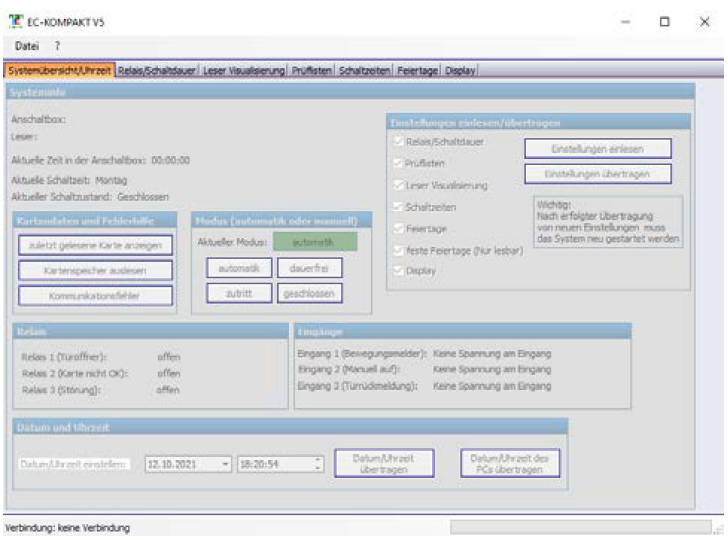Set mode to geschlossen
The image size is (728, 540).
(310, 293)
